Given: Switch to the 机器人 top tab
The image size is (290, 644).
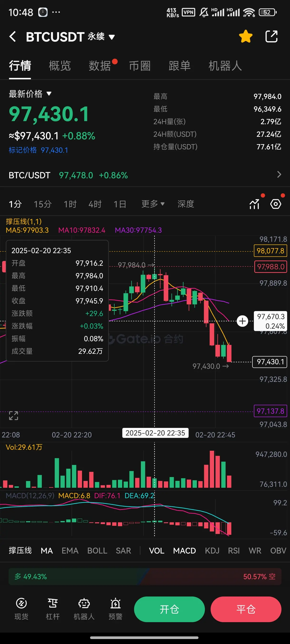Looking at the screenshot, I should [225, 66].
